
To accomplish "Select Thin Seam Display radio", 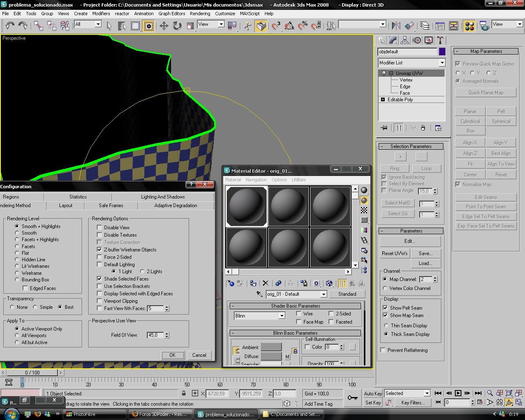I will coord(386,325).
